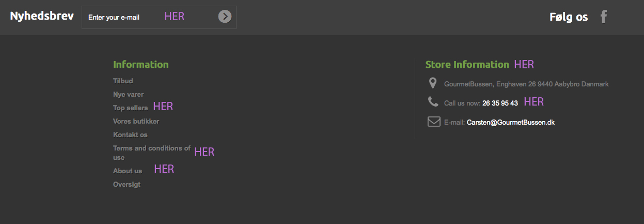Click the e-mail envelope icon

[x=433, y=122]
